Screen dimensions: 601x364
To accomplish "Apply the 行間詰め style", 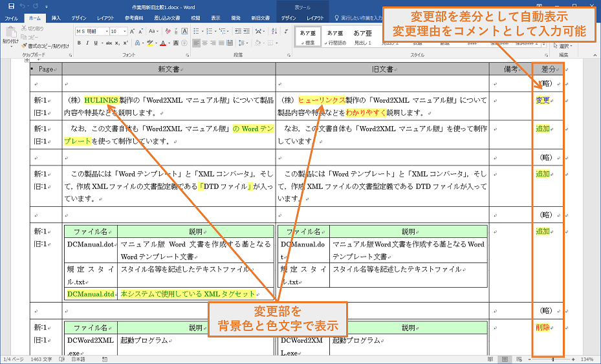I will pos(335,37).
